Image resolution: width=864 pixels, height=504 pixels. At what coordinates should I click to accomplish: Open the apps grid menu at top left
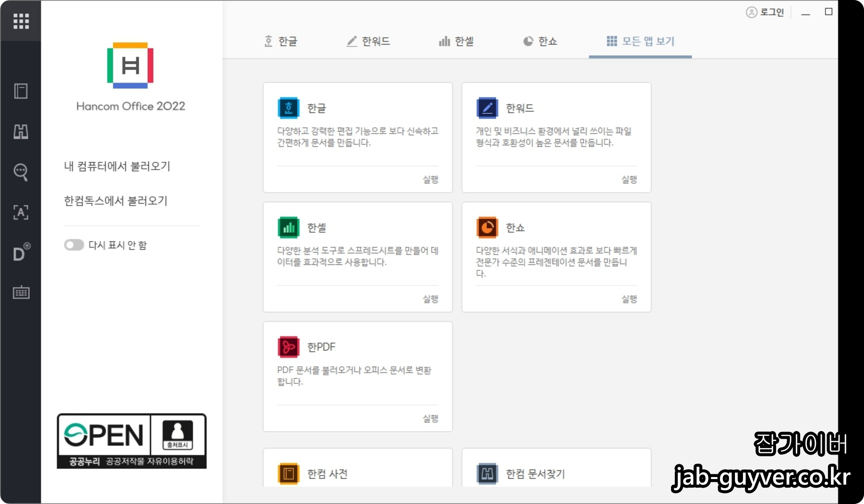pyautogui.click(x=21, y=21)
